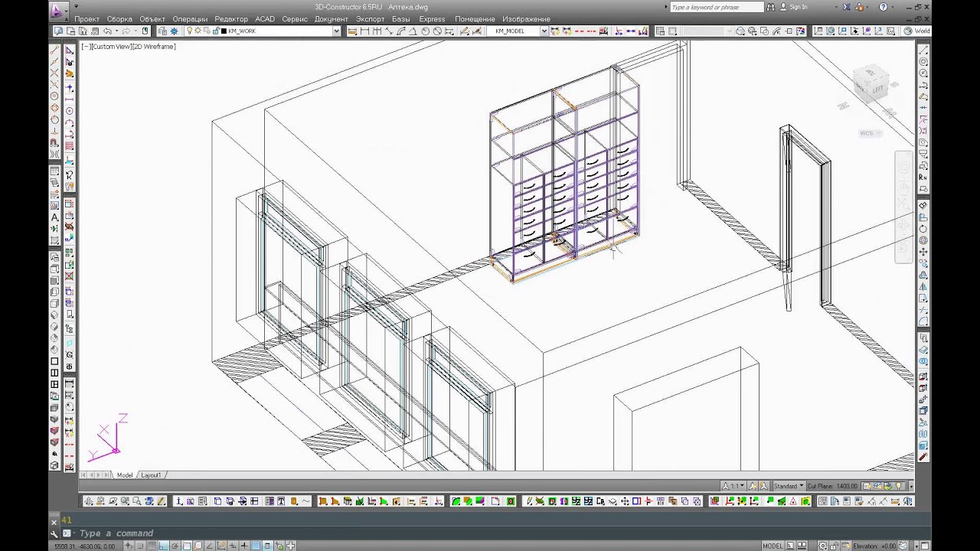The image size is (980, 551).
Task: Click the Type a command input field
Action: click(490, 533)
